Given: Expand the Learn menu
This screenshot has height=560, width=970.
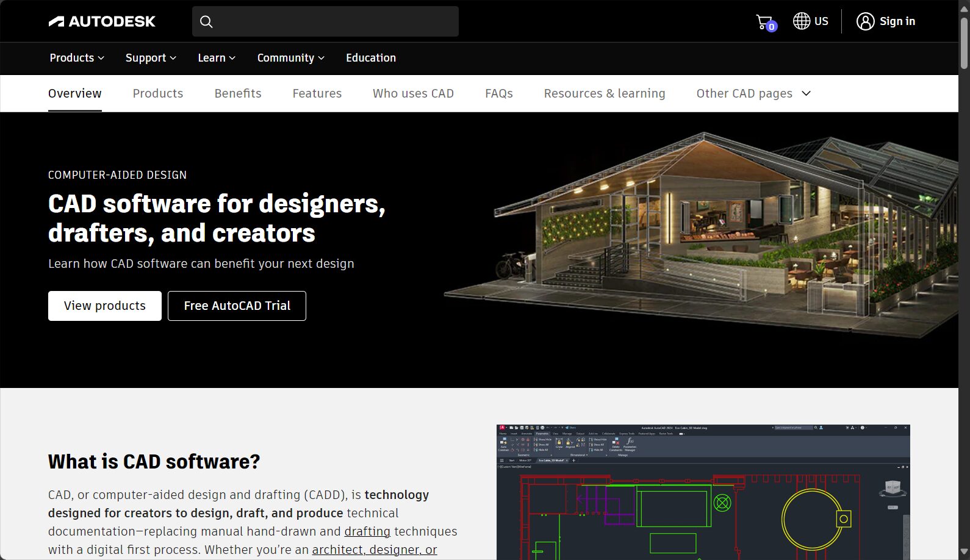Looking at the screenshot, I should coord(217,58).
